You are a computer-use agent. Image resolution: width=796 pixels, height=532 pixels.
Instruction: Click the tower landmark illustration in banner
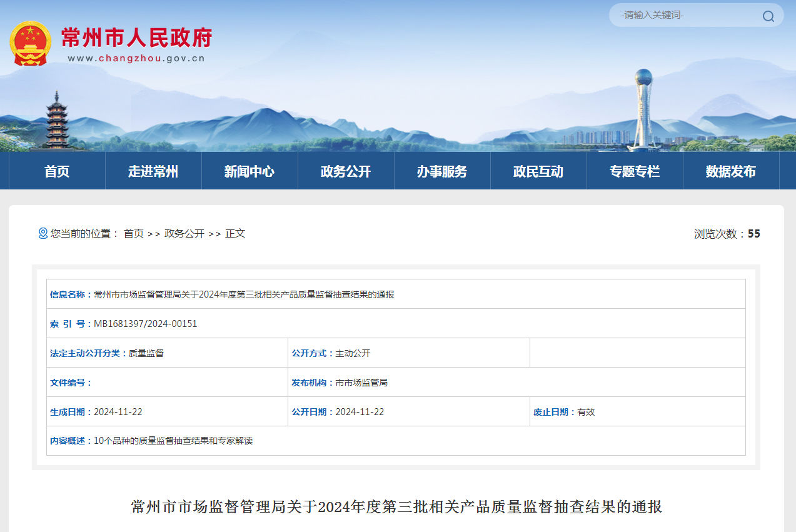click(643, 110)
